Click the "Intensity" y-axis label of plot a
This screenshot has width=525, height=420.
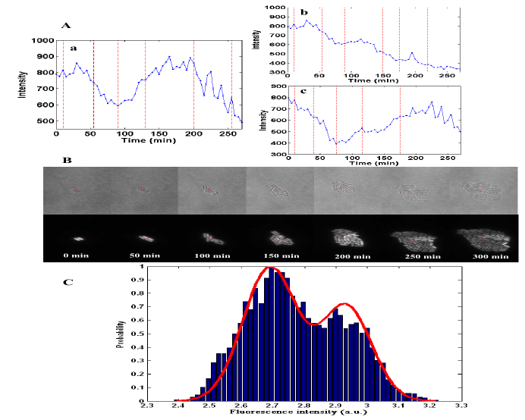pos(22,84)
